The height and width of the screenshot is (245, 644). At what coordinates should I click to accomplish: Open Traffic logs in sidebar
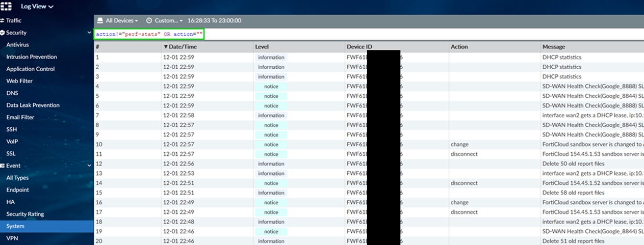coord(14,20)
